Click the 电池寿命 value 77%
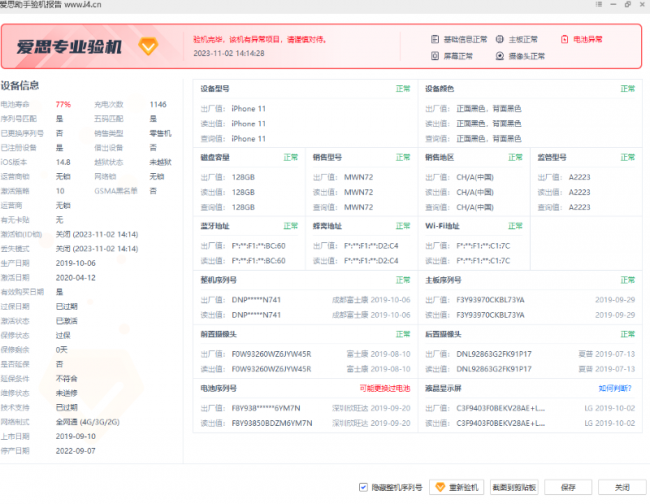This screenshot has width=650, height=504. click(x=63, y=104)
